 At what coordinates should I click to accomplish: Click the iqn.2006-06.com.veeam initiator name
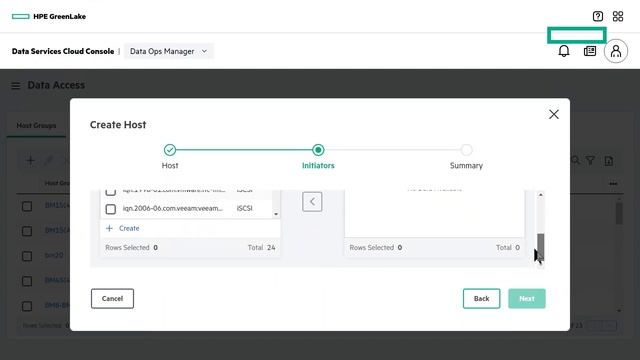(173, 208)
